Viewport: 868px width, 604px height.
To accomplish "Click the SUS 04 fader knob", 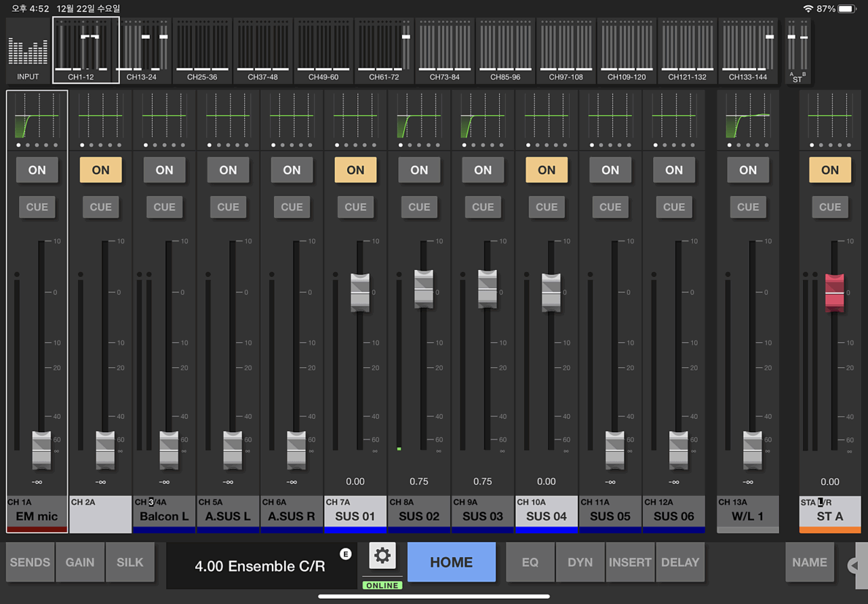I will coord(551,292).
